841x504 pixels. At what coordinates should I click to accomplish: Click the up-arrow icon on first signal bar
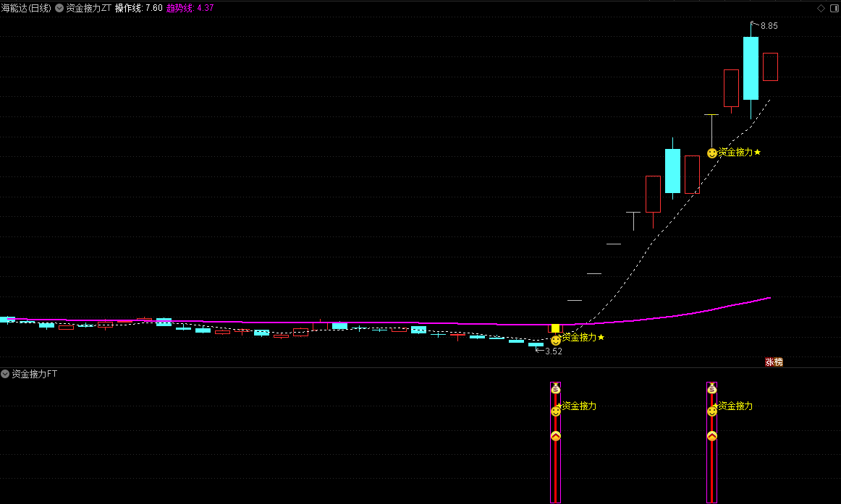(556, 436)
